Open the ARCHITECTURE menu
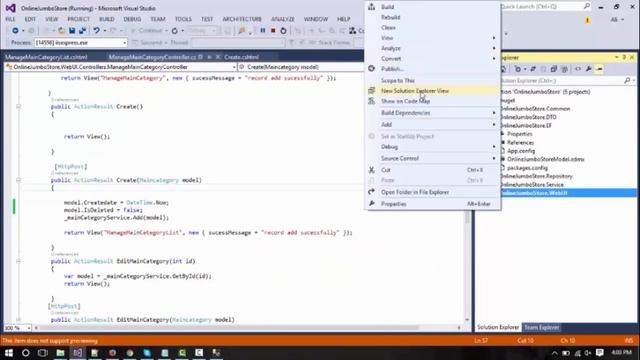640x360 pixels. click(242, 19)
